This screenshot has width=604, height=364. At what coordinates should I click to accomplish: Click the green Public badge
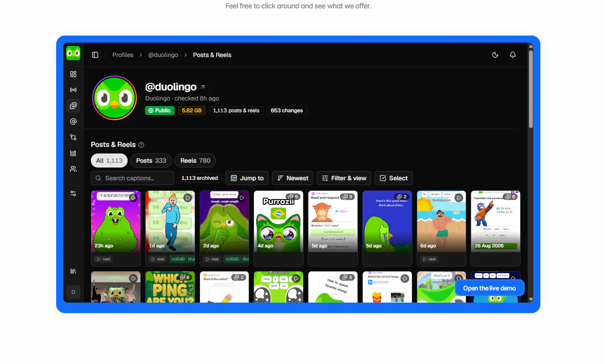[160, 111]
